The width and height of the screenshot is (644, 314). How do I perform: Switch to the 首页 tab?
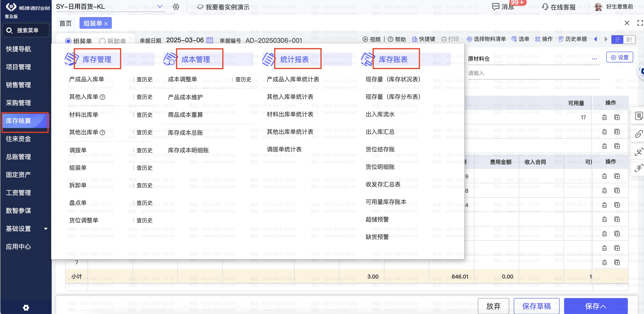[x=66, y=23]
